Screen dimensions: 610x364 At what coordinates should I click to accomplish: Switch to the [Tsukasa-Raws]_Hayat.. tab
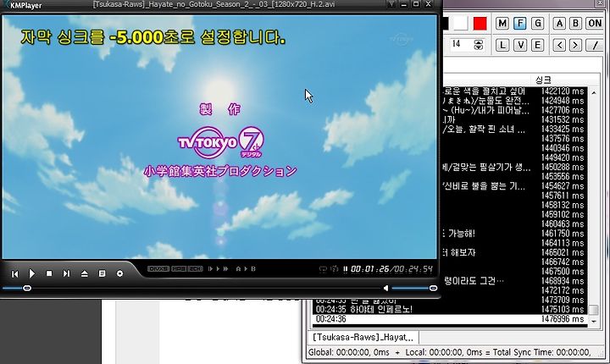pos(363,338)
